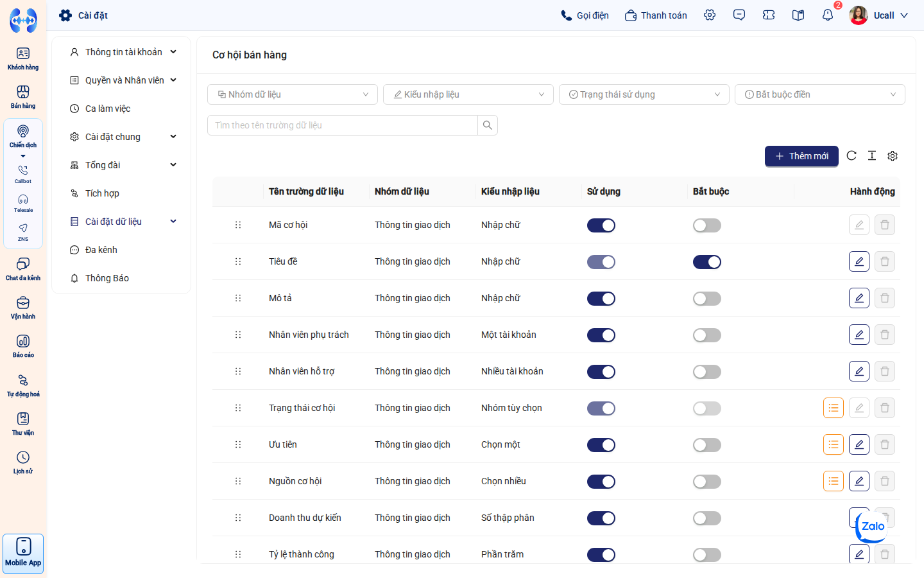
Task: Toggle Sử dụng for Nhân viên hỗ trợ
Action: (601, 372)
